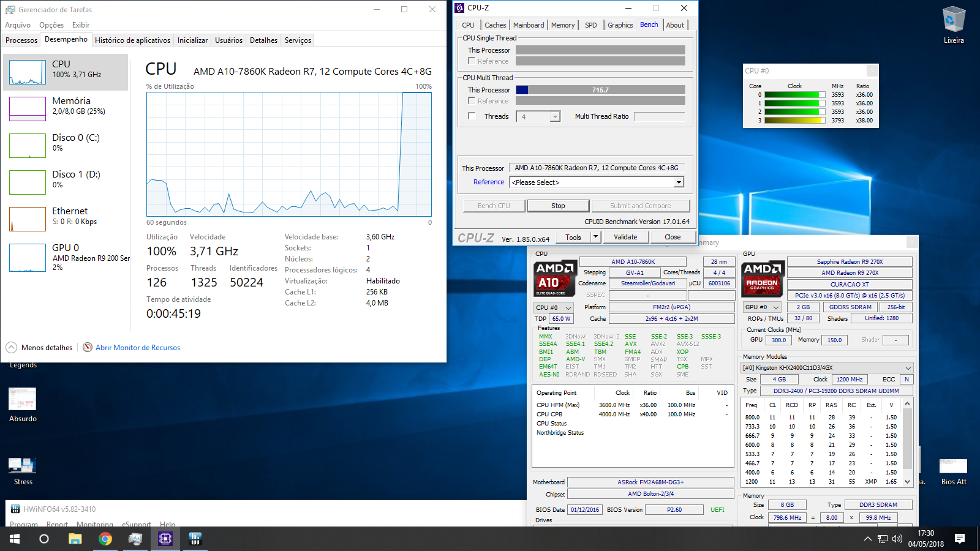The width and height of the screenshot is (980, 551).
Task: Click the Tools button in CPU-Z
Action: click(573, 237)
